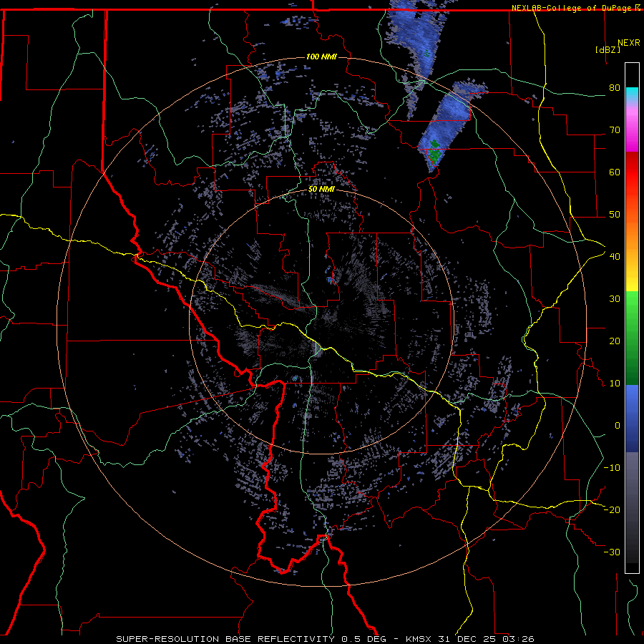644x644 pixels.
Task: Click the -20 value on the dBZ scale
Action: point(612,509)
